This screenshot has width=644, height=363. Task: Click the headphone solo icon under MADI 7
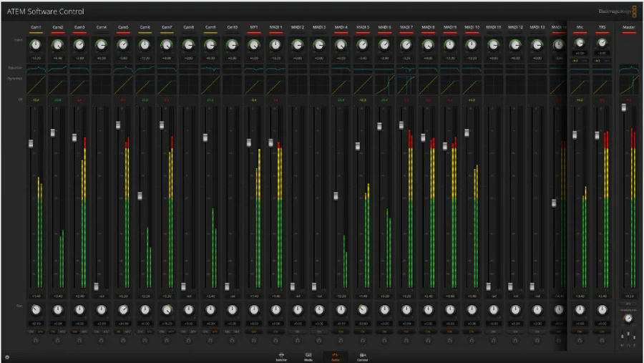coord(406,341)
